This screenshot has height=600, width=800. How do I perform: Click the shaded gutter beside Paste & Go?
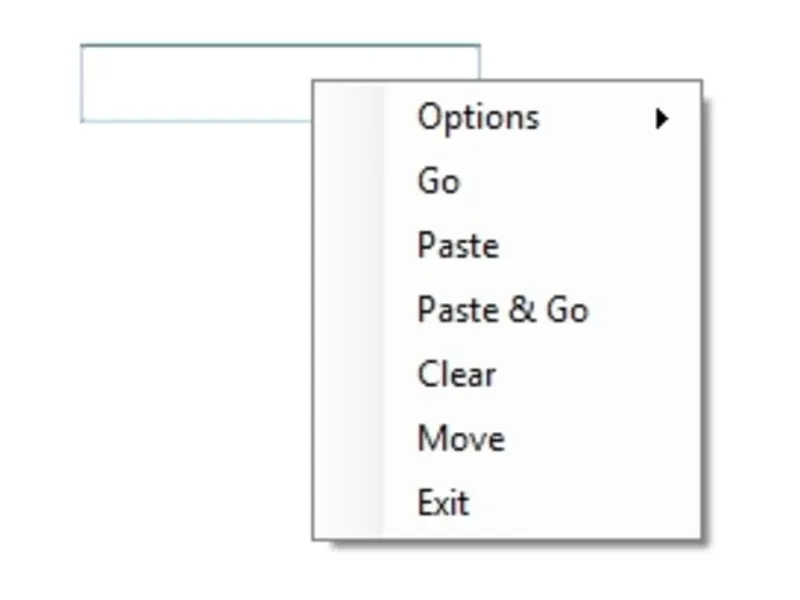pos(350,310)
